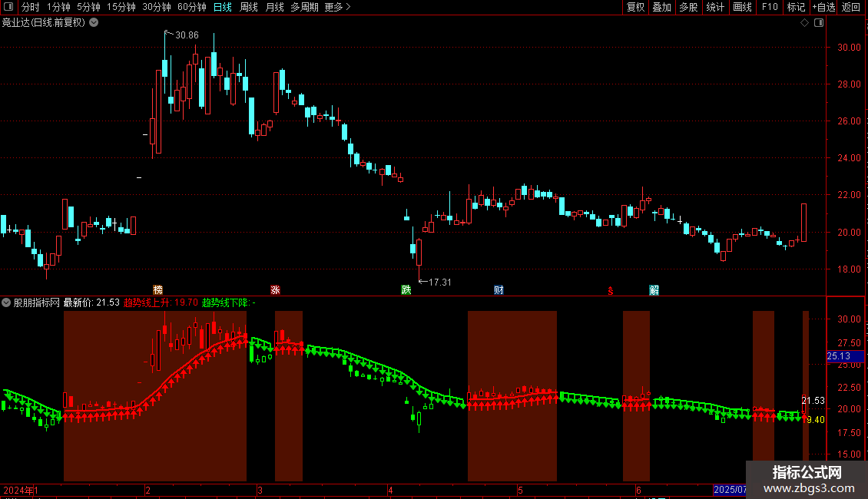Click the 叠加 overlay button
Screen dimensions: 868x499
point(661,7)
